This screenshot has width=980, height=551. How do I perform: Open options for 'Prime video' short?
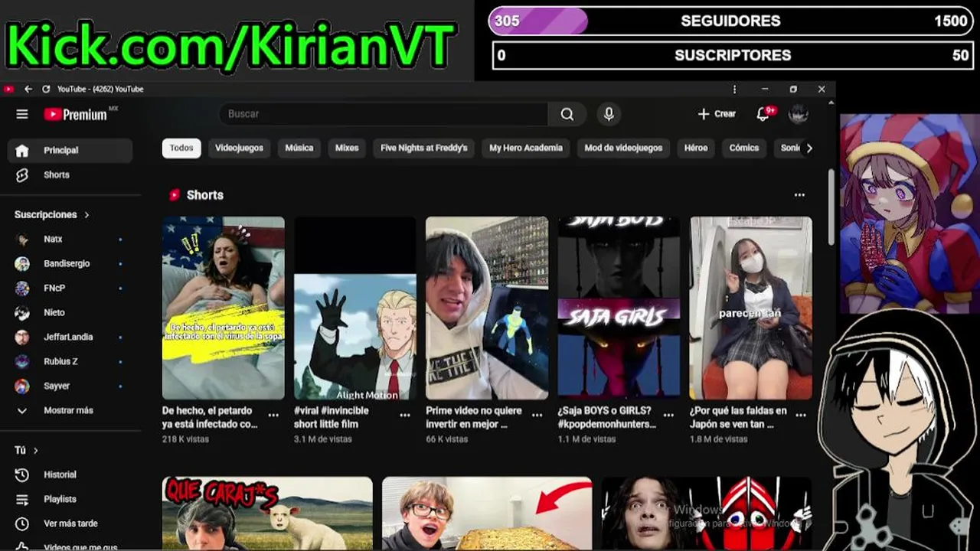pyautogui.click(x=537, y=415)
